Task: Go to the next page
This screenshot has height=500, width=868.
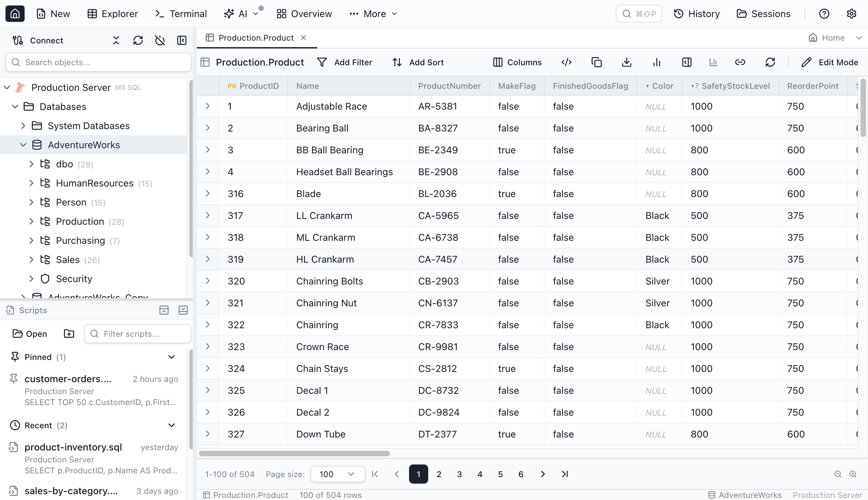Action: (x=542, y=474)
